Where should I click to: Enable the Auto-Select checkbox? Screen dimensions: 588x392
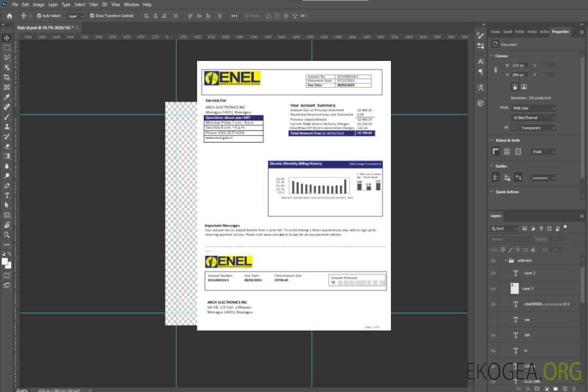tap(39, 16)
